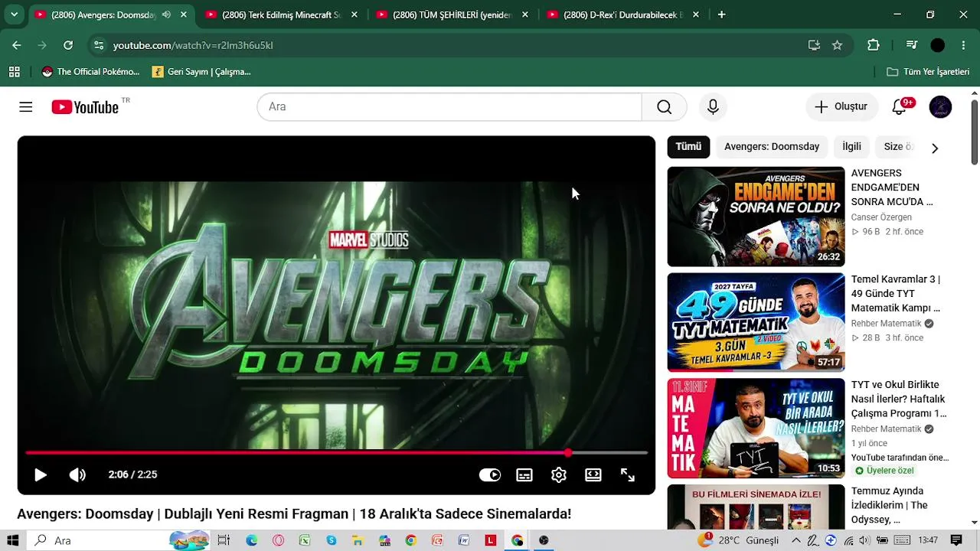Show hidden system tray icons
Viewport: 980px width, 551px height.
point(796,540)
